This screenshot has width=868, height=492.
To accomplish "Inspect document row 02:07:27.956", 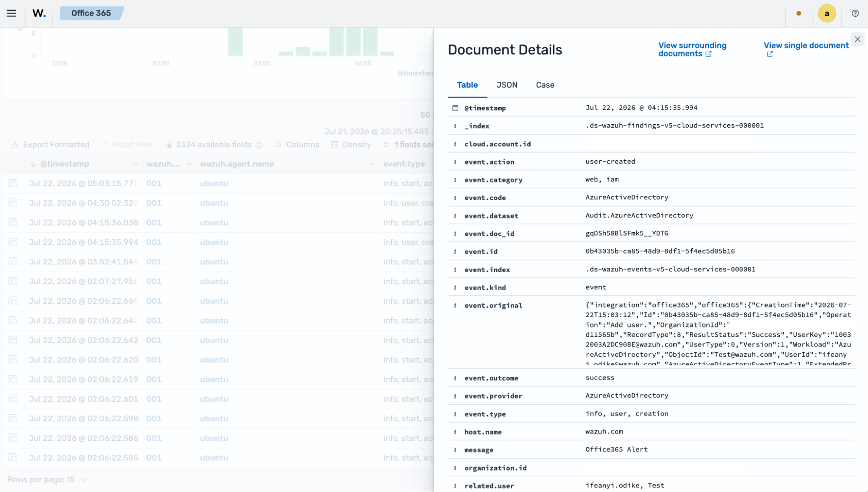I will [x=13, y=281].
